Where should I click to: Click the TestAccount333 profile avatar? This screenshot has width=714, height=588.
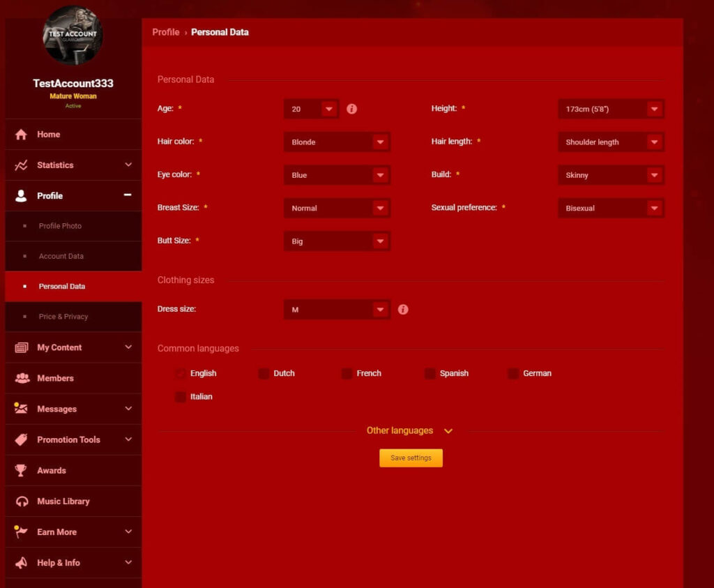click(73, 36)
